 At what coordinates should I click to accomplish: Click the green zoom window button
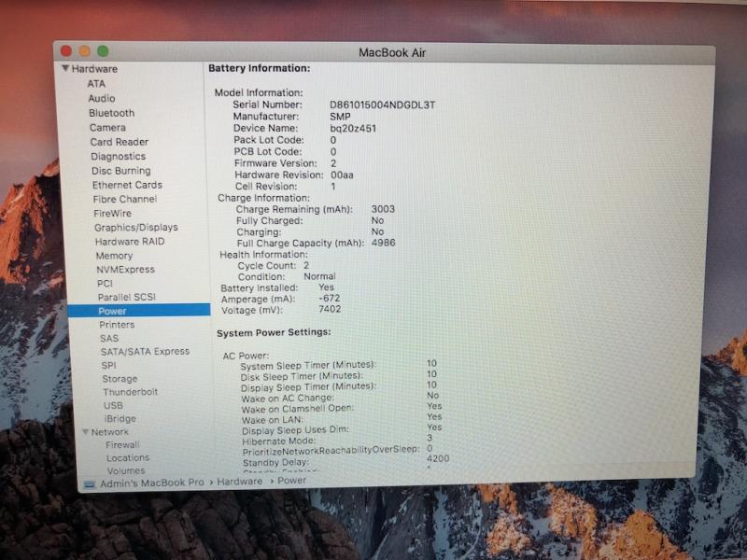(103, 51)
